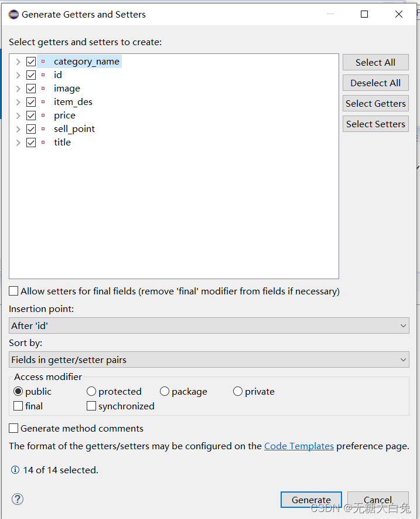Select the private access modifier
The height and width of the screenshot is (519, 420).
click(238, 391)
